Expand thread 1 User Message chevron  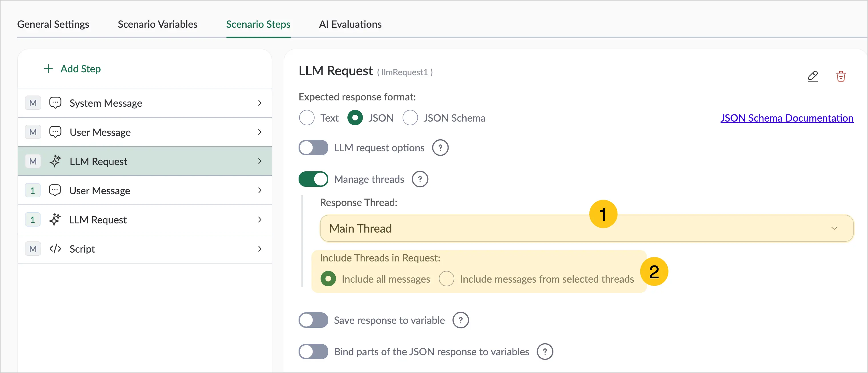[259, 191]
